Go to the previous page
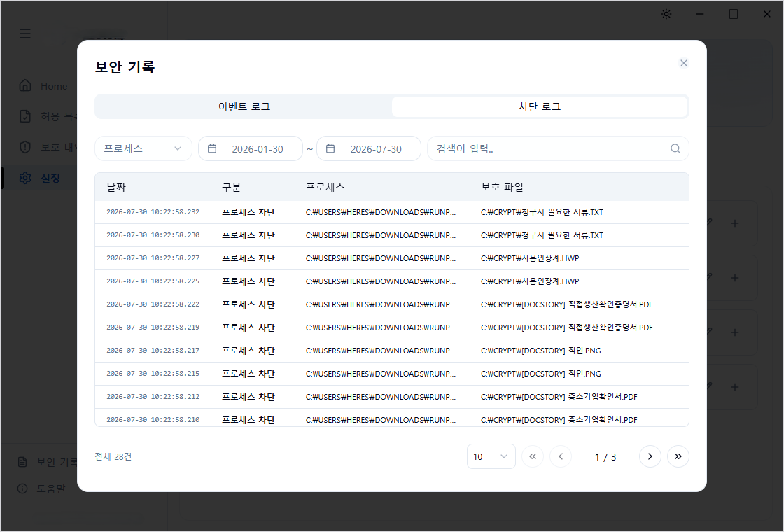This screenshot has width=784, height=532. [x=561, y=456]
